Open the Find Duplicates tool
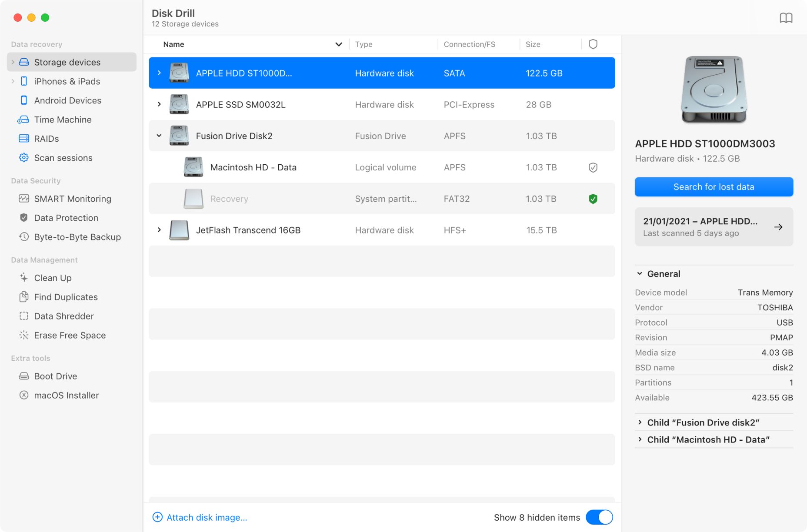The image size is (807, 532). [x=66, y=297]
